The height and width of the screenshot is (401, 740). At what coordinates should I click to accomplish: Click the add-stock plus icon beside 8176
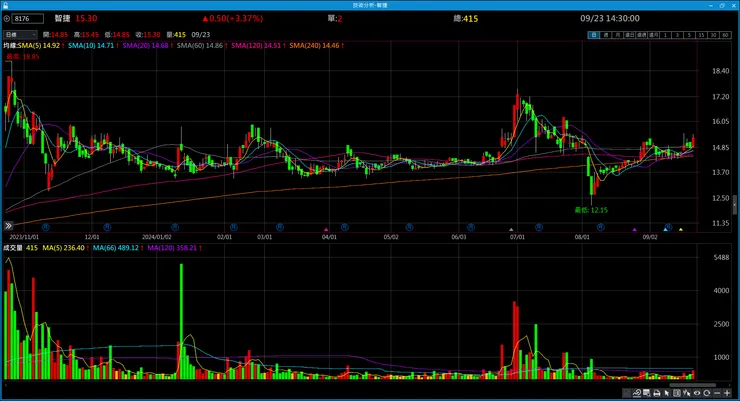[7, 19]
